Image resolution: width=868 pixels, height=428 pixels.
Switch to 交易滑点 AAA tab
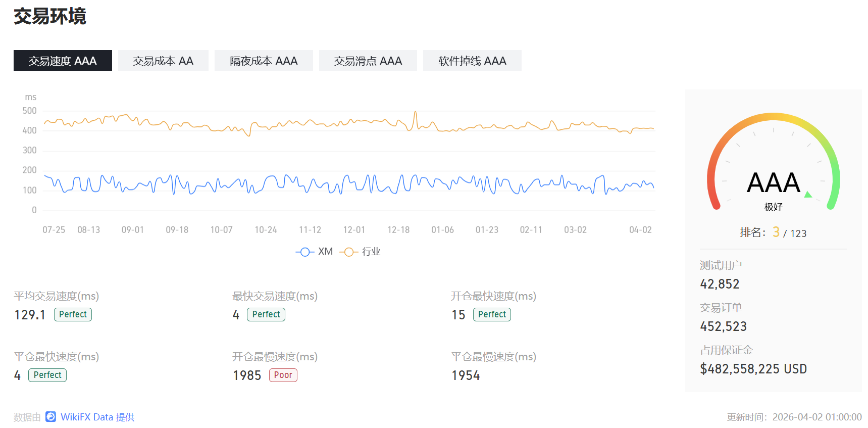tap(368, 61)
